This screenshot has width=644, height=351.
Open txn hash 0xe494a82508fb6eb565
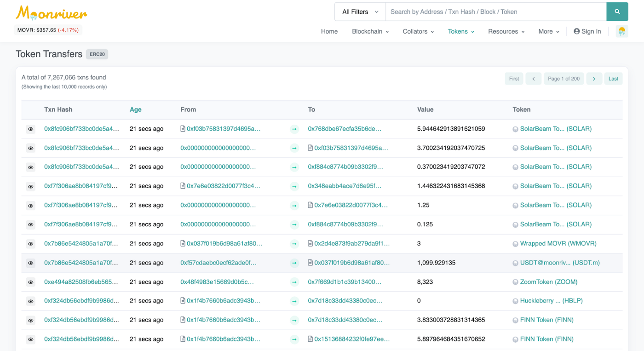click(81, 282)
